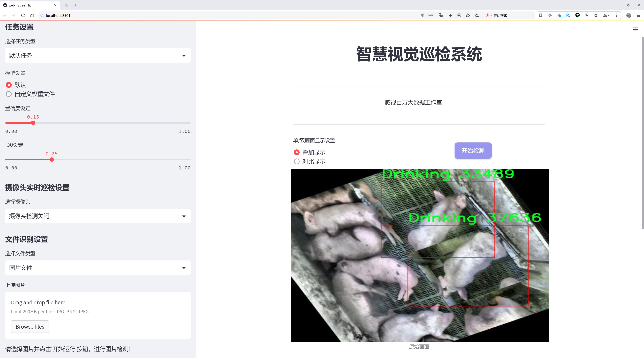The width and height of the screenshot is (644, 358).
Task: Select 自定义权重文件 model option
Action: click(x=9, y=94)
